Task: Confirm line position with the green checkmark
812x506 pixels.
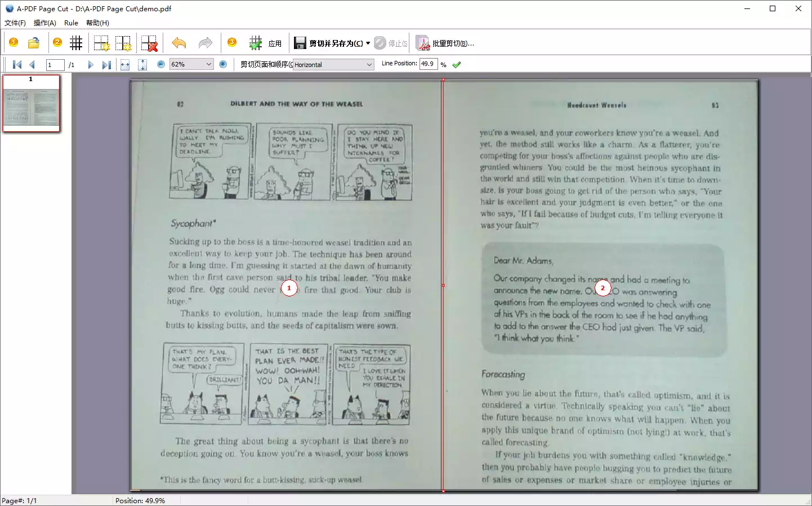Action: tap(457, 64)
